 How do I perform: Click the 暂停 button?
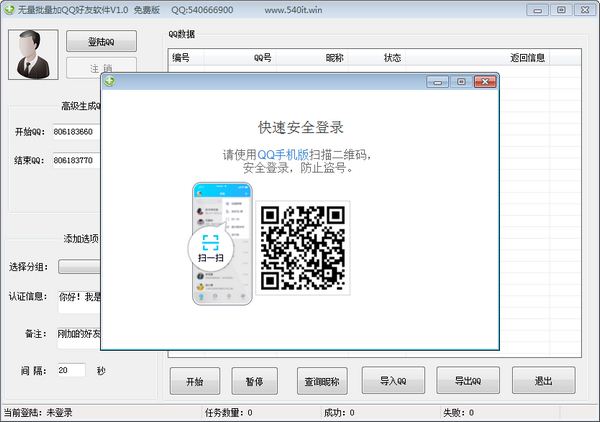pyautogui.click(x=254, y=381)
